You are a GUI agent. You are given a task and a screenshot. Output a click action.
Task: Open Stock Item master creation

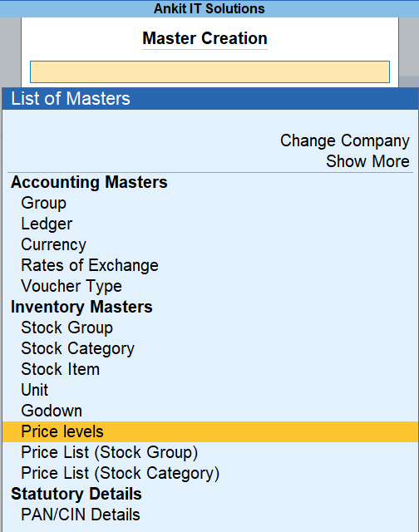pos(61,369)
